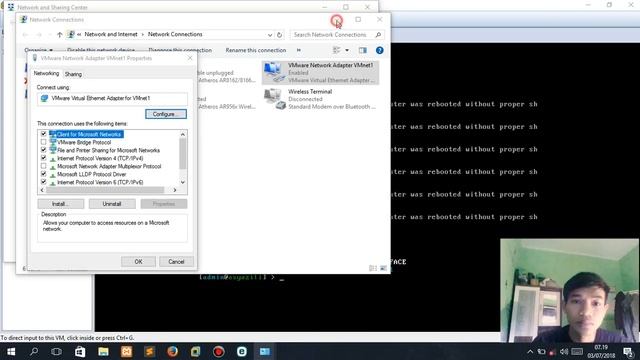Go up one level with arrow
The image size is (640, 360).
coord(60,35)
